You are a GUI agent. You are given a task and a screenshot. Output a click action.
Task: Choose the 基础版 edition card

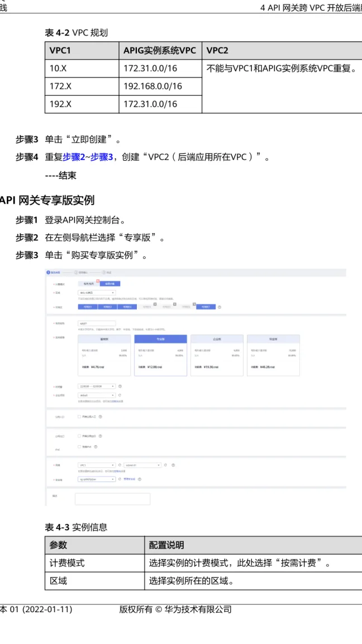tap(104, 355)
